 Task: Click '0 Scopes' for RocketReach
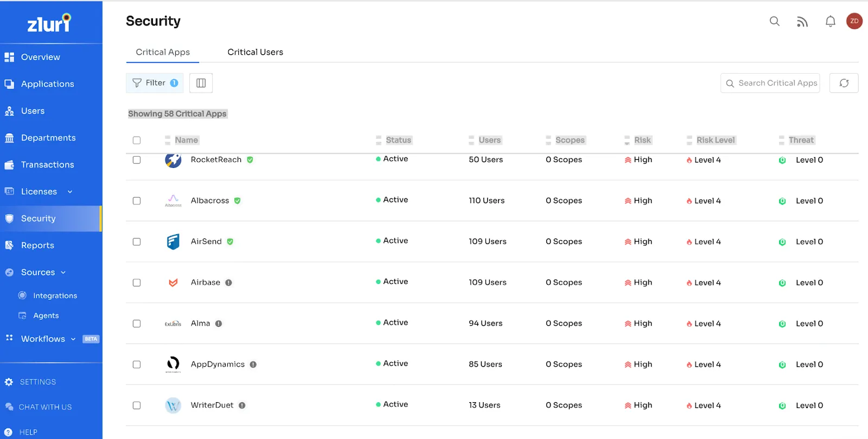coord(564,160)
